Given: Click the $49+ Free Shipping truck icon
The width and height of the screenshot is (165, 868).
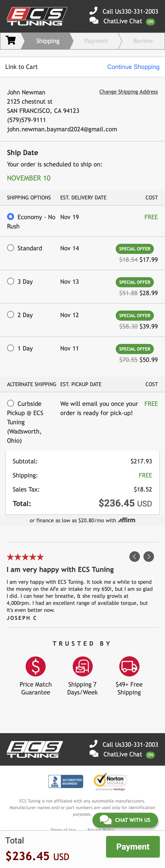Looking at the screenshot, I should point(129,666).
